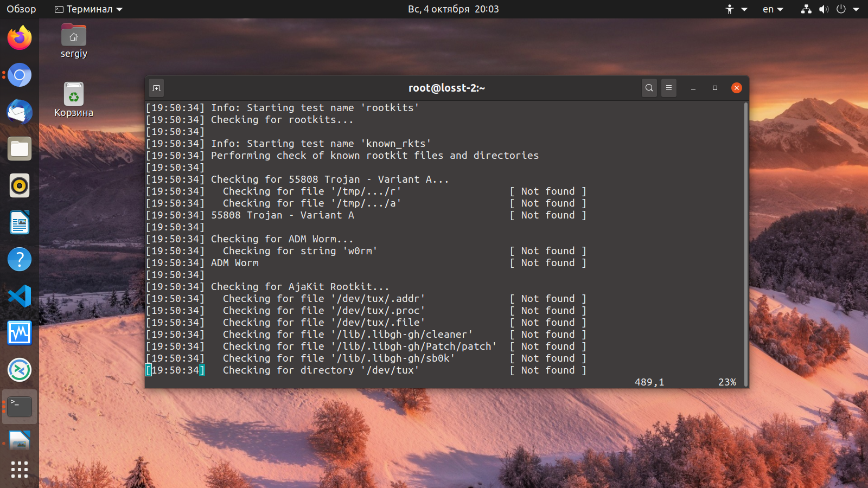Click the line checking string 'w0rm'
This screenshot has width=868, height=488.
pyautogui.click(x=366, y=251)
